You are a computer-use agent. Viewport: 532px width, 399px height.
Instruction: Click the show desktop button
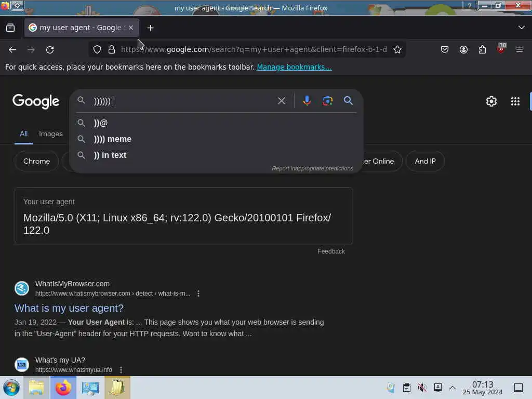[x=518, y=388]
